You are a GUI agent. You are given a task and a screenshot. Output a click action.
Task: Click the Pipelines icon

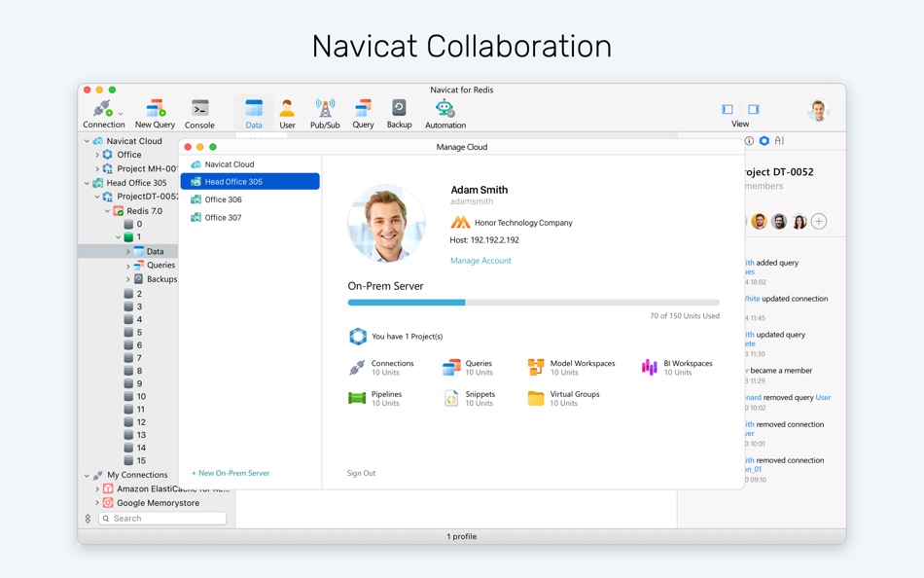(x=357, y=398)
